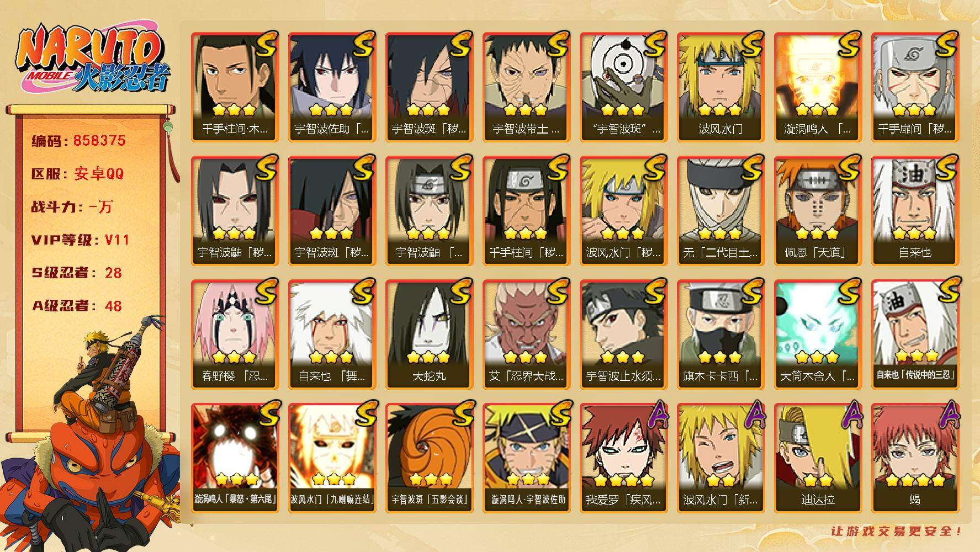Click the VIP等级: V11 label
The height and width of the screenshot is (552, 980).
click(x=81, y=240)
